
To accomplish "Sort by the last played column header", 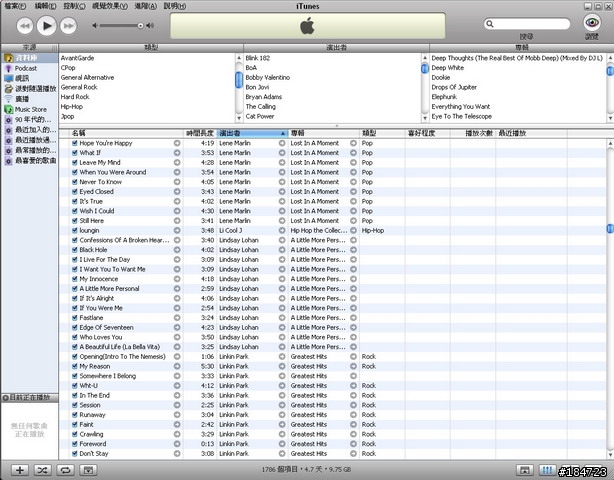I will 531,134.
